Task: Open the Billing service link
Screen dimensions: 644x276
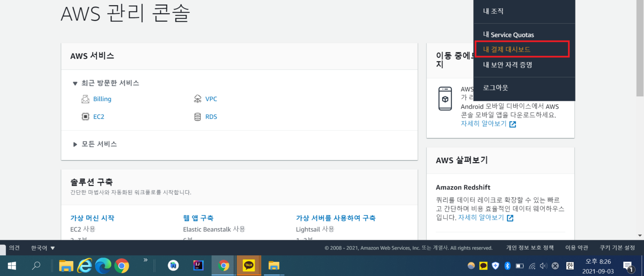Action: 102,99
